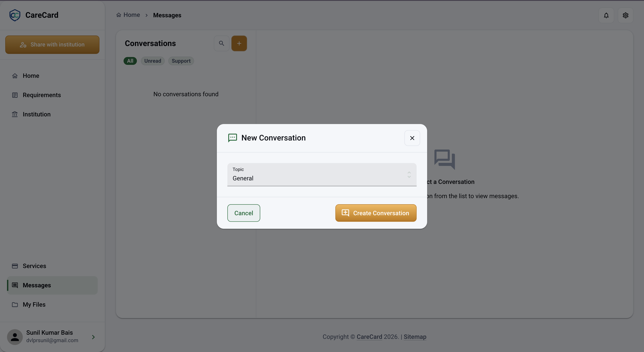Screen dimensions: 644x352
Task: Click the large conversation bubbles placeholder icon
Action: pos(444,159)
